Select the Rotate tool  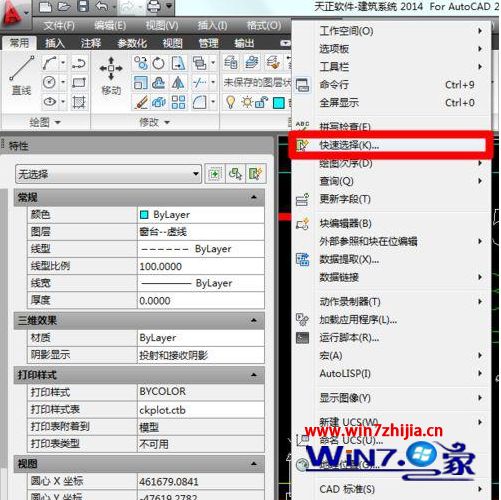coord(159,63)
